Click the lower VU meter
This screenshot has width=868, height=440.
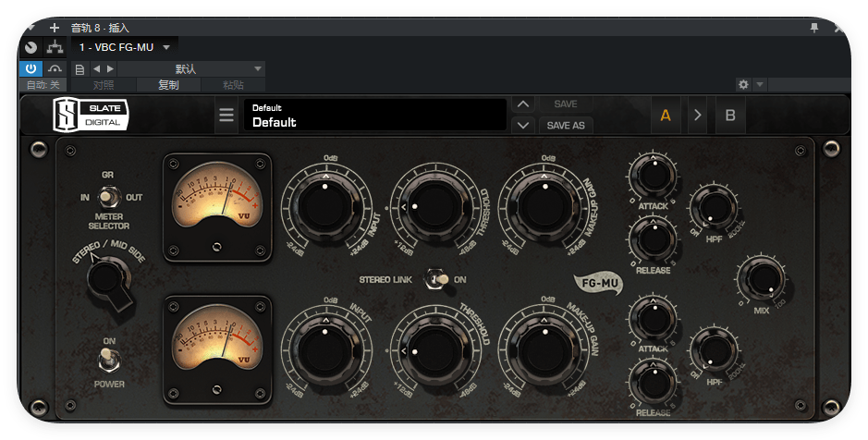click(217, 349)
